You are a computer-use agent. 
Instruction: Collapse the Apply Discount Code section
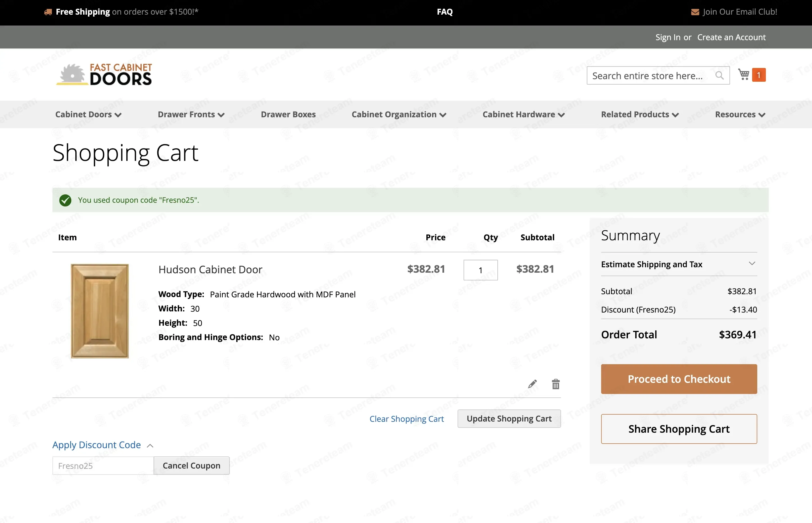tap(103, 445)
